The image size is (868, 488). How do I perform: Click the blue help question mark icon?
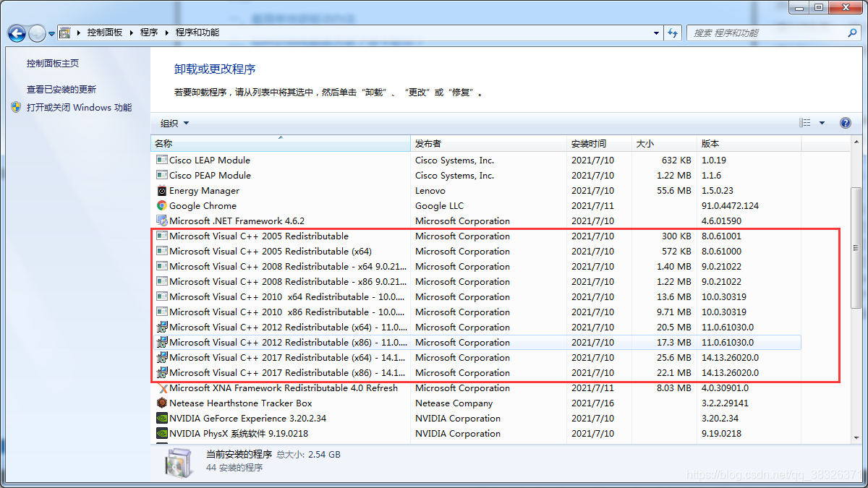(x=846, y=123)
